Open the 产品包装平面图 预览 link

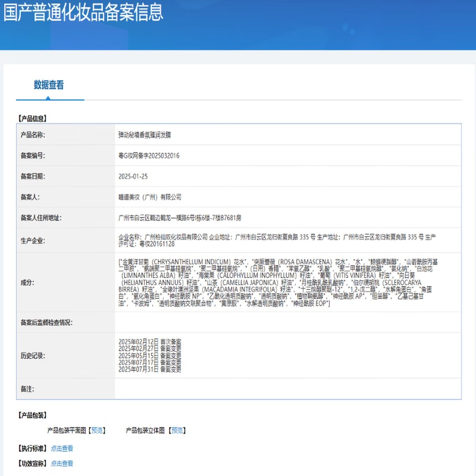coord(97,430)
